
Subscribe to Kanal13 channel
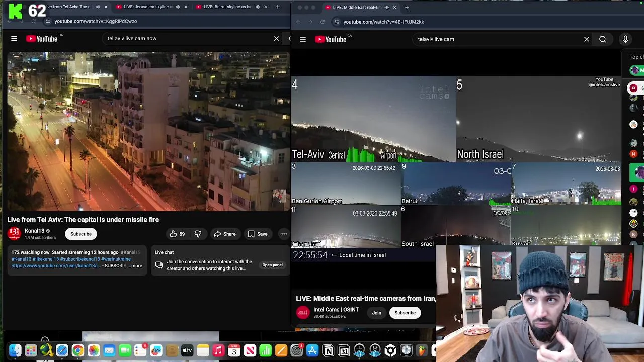[x=81, y=234]
